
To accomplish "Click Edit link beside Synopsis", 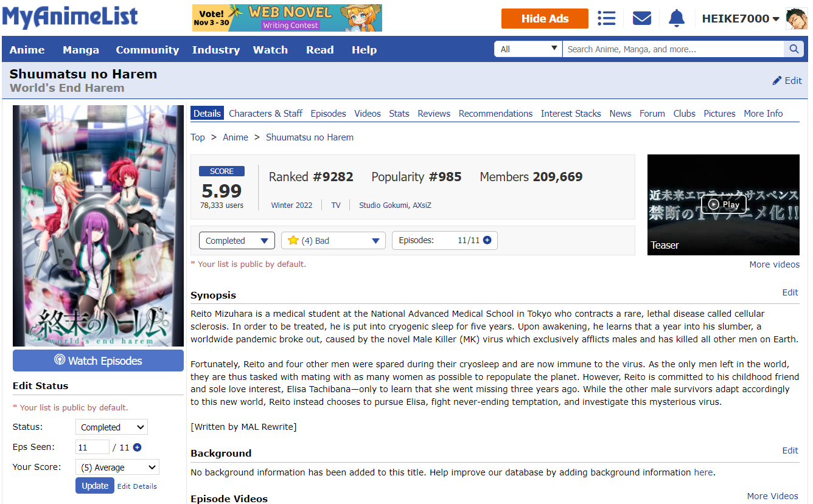I will tap(790, 292).
